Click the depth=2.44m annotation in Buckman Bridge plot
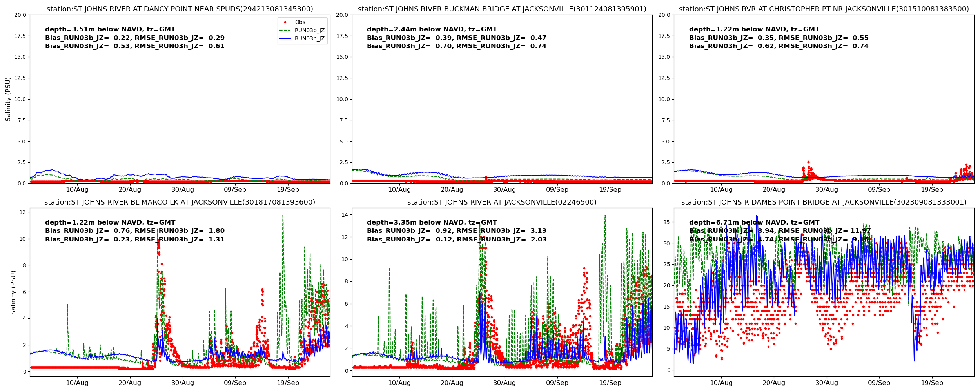The image size is (980, 392). 432,29
